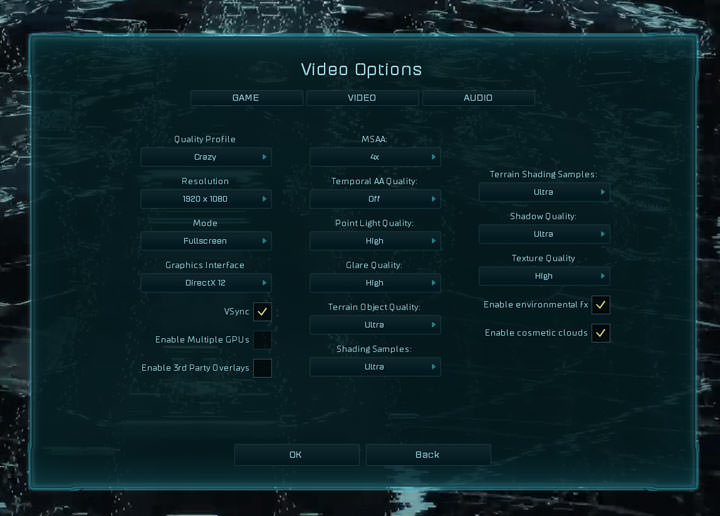Uncheck Enable cosmetic clouds

click(600, 333)
